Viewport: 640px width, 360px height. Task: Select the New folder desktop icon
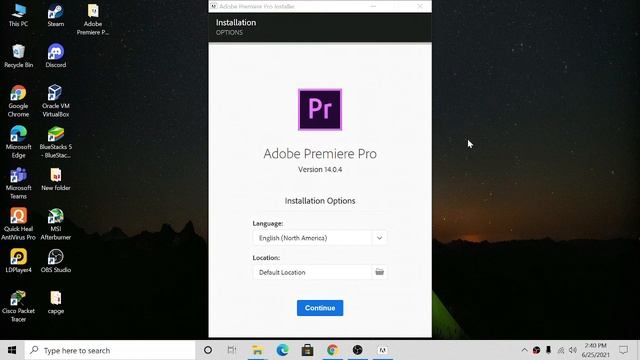click(56, 180)
